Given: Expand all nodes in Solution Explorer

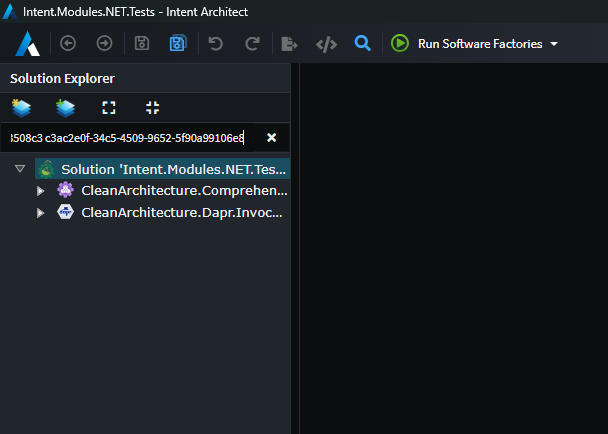Looking at the screenshot, I should tap(109, 107).
